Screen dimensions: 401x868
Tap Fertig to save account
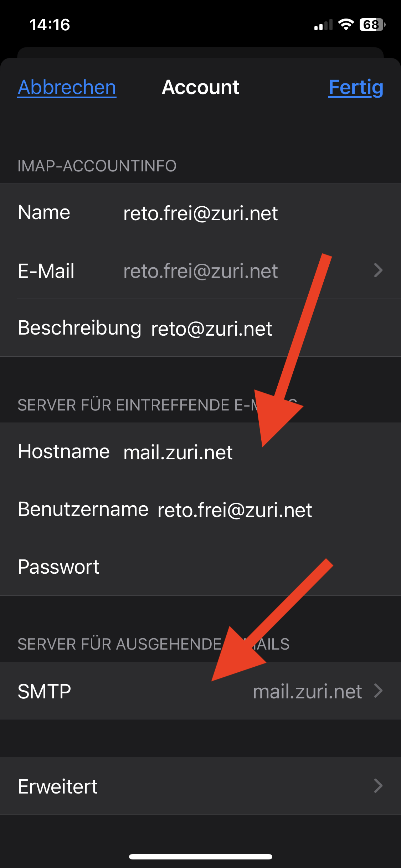click(356, 87)
